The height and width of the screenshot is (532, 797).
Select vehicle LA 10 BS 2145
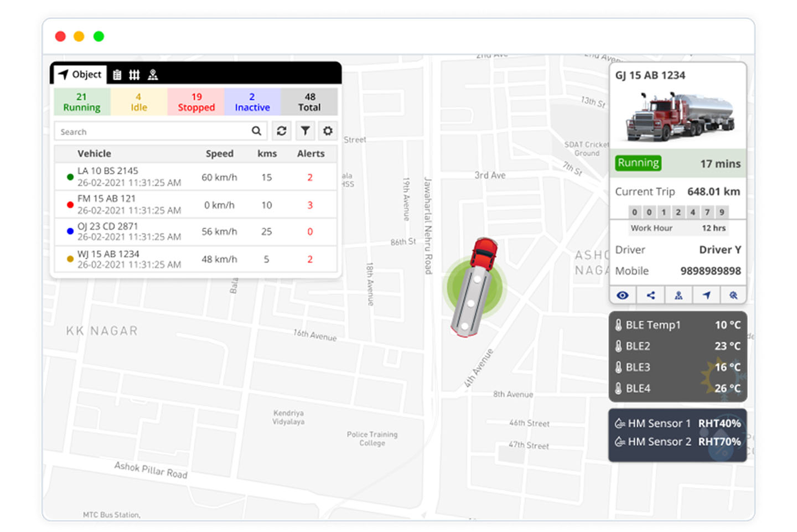click(196, 177)
